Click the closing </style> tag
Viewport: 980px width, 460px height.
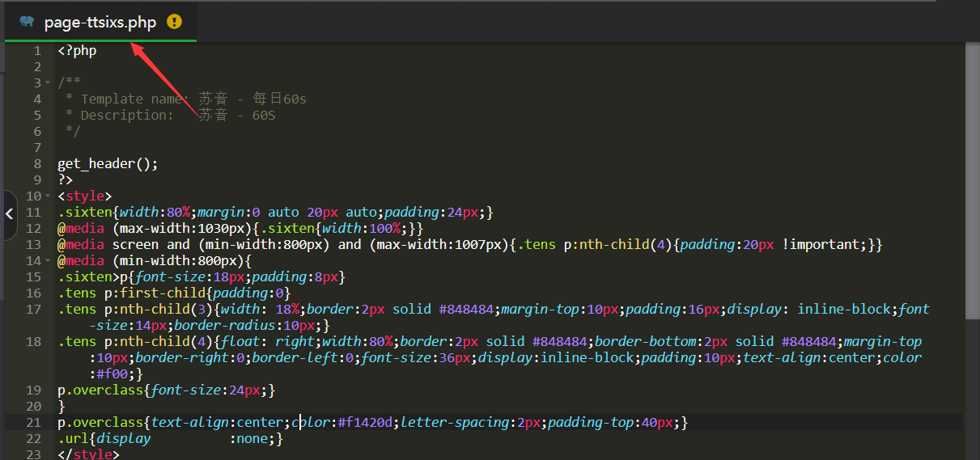click(88, 454)
